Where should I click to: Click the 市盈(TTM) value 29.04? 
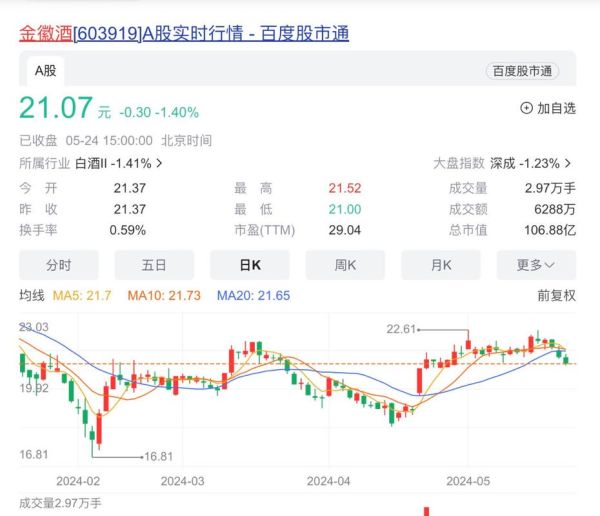click(x=345, y=230)
